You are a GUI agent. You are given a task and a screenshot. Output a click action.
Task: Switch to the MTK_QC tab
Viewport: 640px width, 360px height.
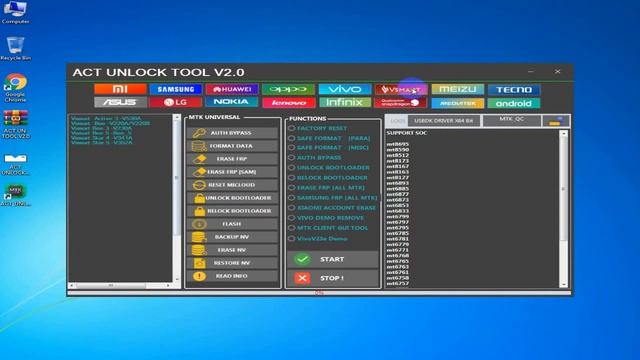click(x=511, y=120)
